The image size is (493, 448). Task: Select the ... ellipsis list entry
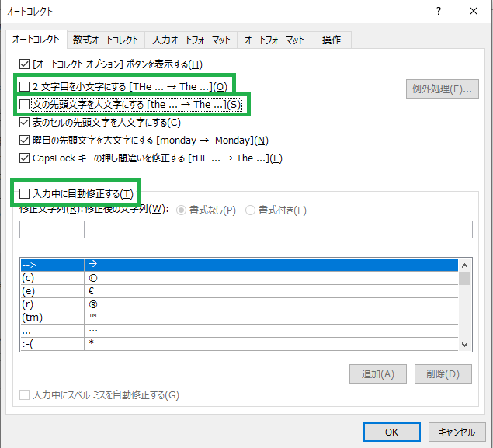coord(239,331)
